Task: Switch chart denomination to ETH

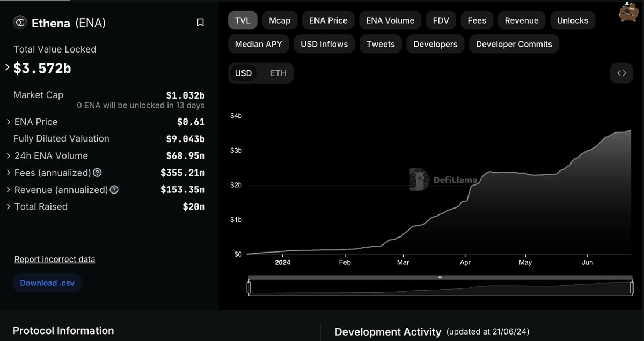Action: [x=279, y=73]
